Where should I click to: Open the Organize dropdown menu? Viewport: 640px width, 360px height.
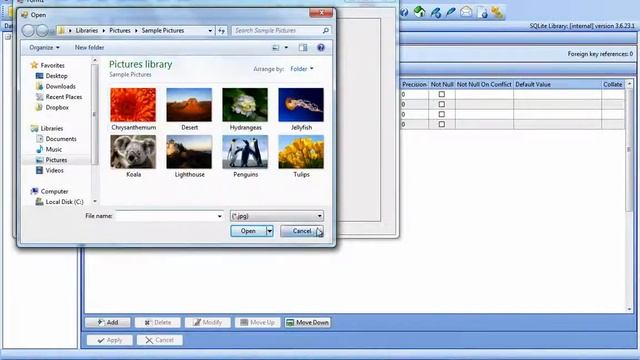pos(44,48)
